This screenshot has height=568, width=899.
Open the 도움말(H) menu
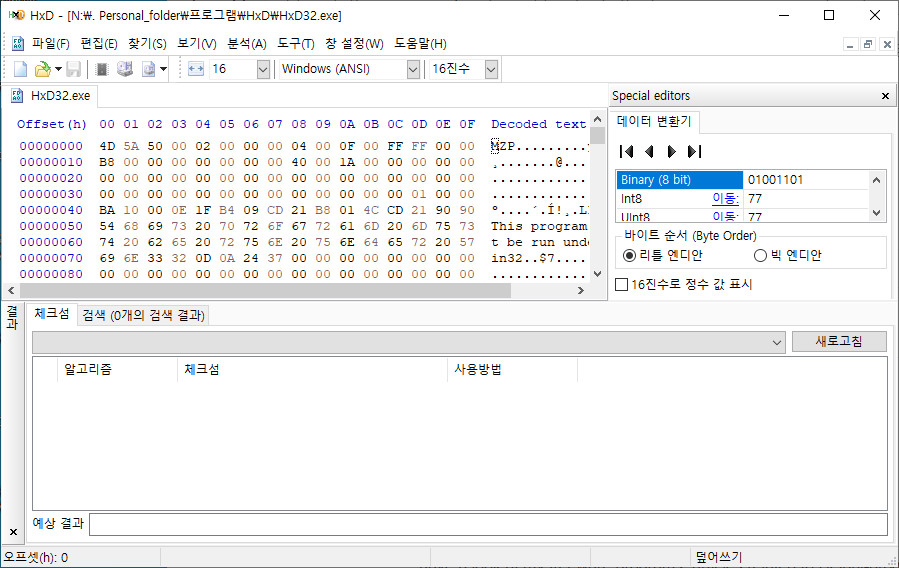(420, 44)
